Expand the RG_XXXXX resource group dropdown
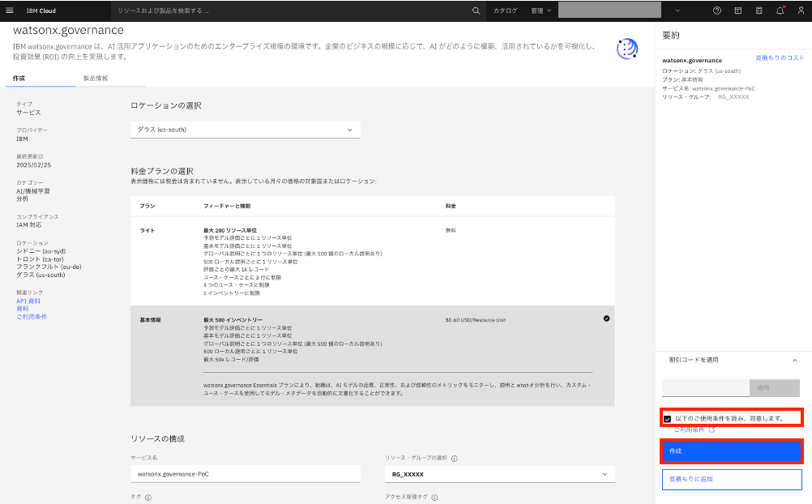This screenshot has height=504, width=812. [499, 474]
